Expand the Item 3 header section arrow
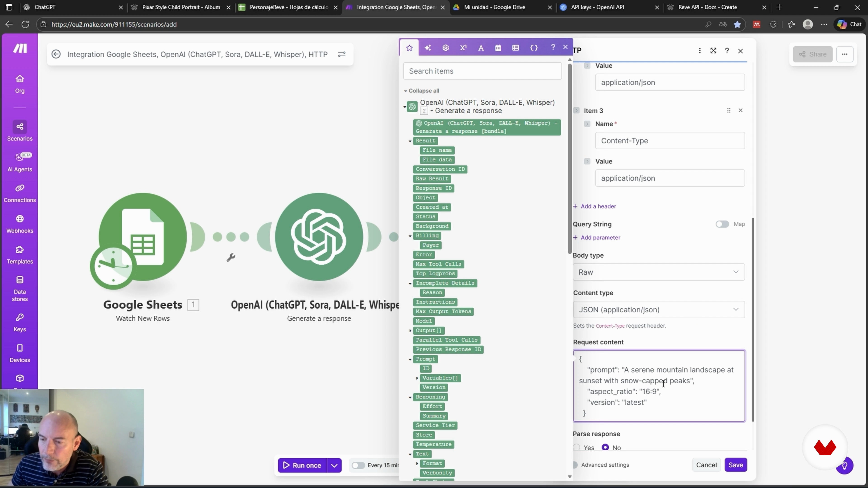The image size is (868, 488). pos(576,110)
